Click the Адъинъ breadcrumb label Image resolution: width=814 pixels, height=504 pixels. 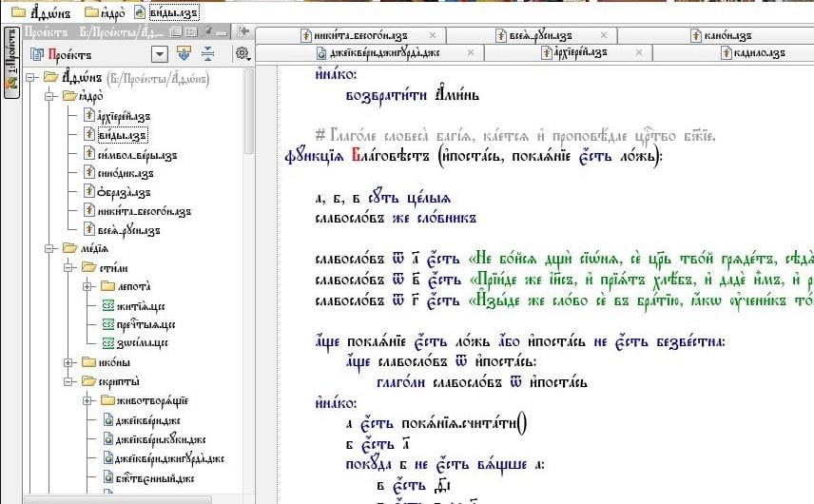(x=49, y=12)
